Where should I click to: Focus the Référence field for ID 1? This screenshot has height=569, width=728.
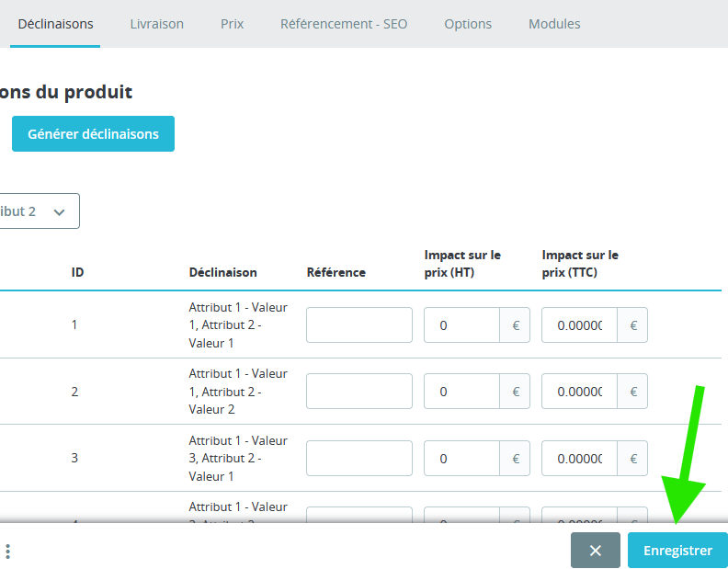(x=358, y=325)
